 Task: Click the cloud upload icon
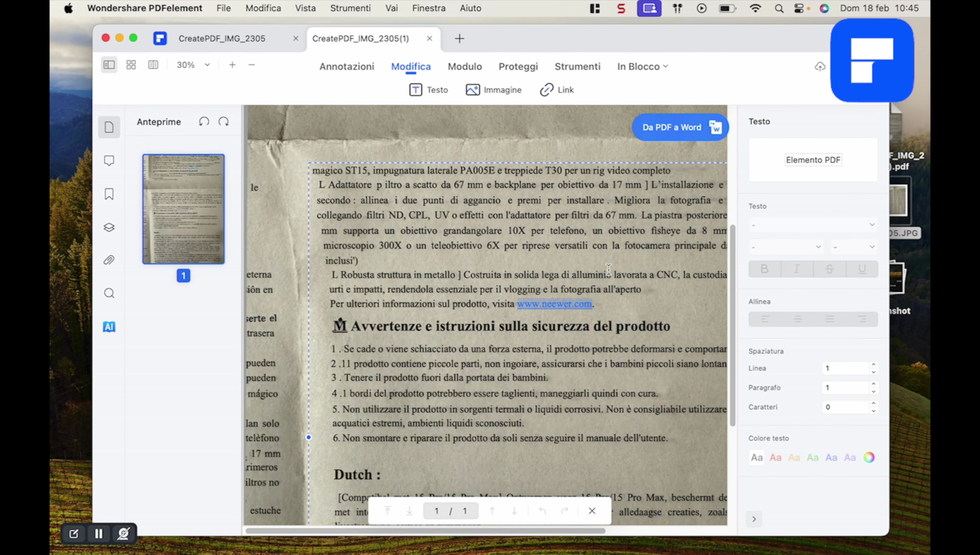[820, 67]
